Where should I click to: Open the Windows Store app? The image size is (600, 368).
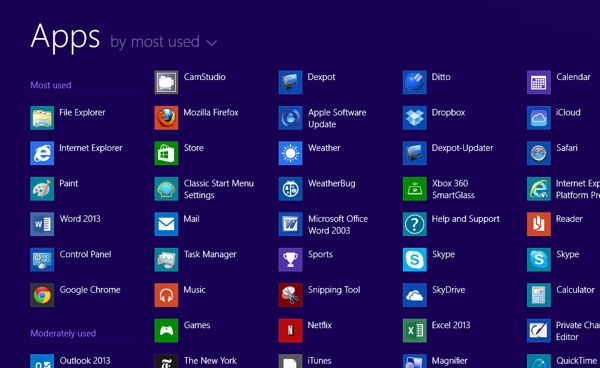click(179, 153)
